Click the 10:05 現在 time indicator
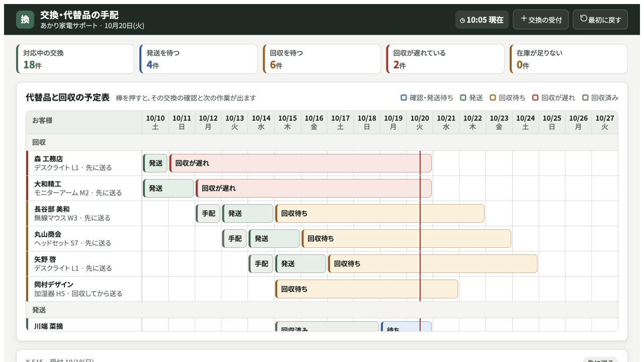The width and height of the screenshot is (644, 362). (482, 20)
